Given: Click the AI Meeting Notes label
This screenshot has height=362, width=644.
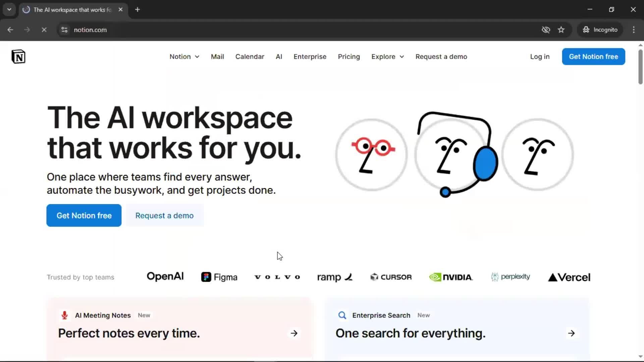Looking at the screenshot, I should click(x=103, y=315).
